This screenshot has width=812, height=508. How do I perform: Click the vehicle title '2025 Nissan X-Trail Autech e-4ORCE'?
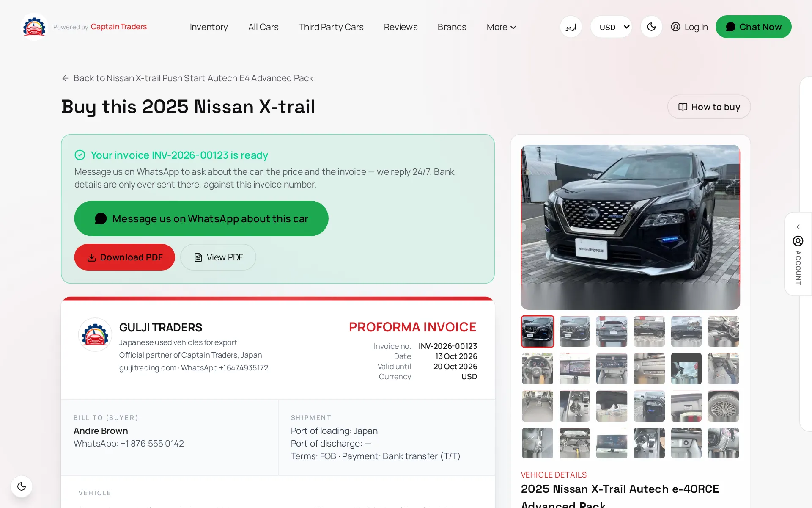tap(620, 489)
